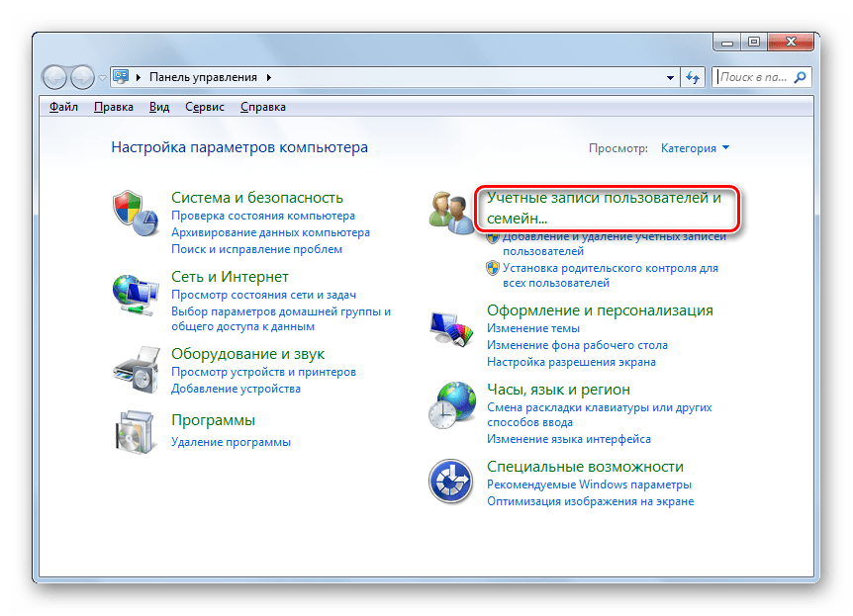Click the System and Security shield icon

click(x=136, y=214)
